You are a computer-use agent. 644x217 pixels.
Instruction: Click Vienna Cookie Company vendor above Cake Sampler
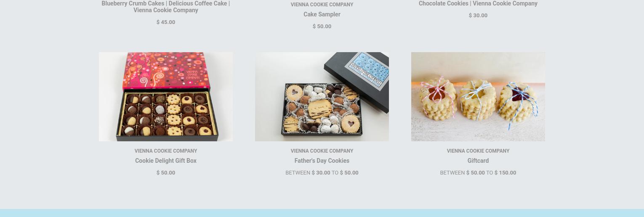[x=322, y=5]
